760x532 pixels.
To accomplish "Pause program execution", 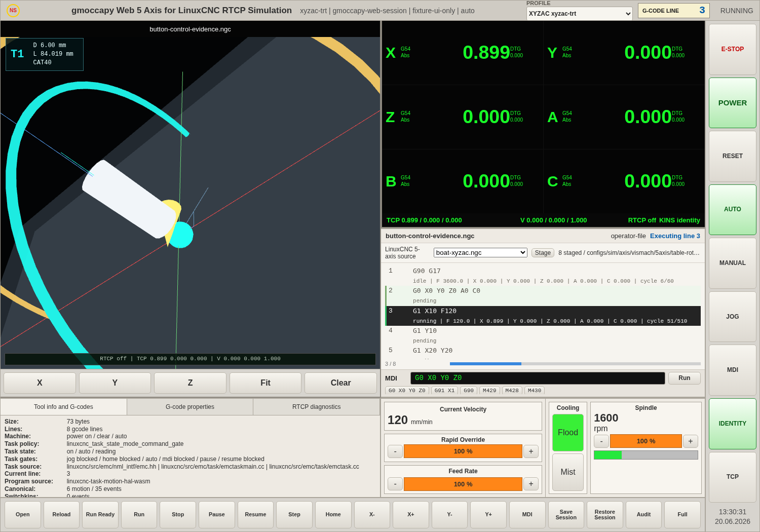I will 217,515.
